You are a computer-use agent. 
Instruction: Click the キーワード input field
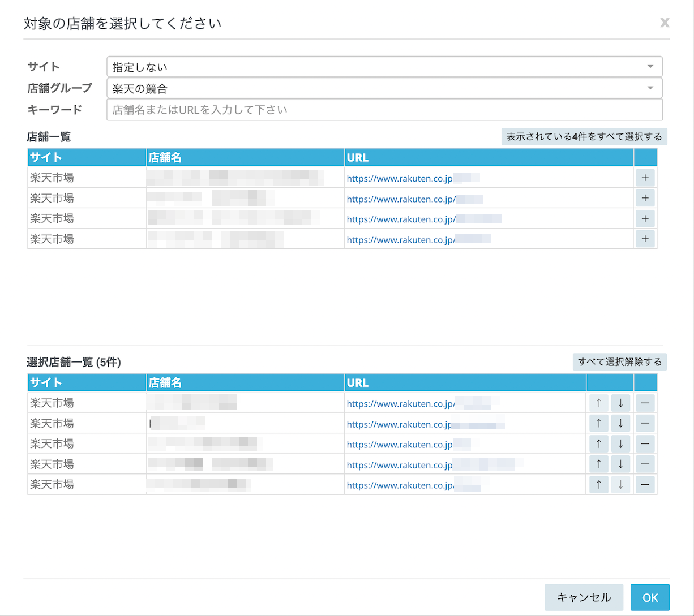coord(384,110)
